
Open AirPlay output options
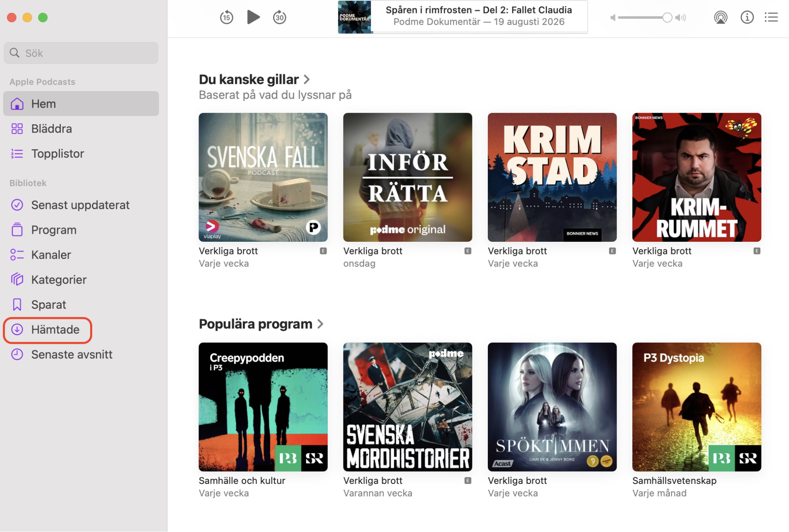coord(720,17)
